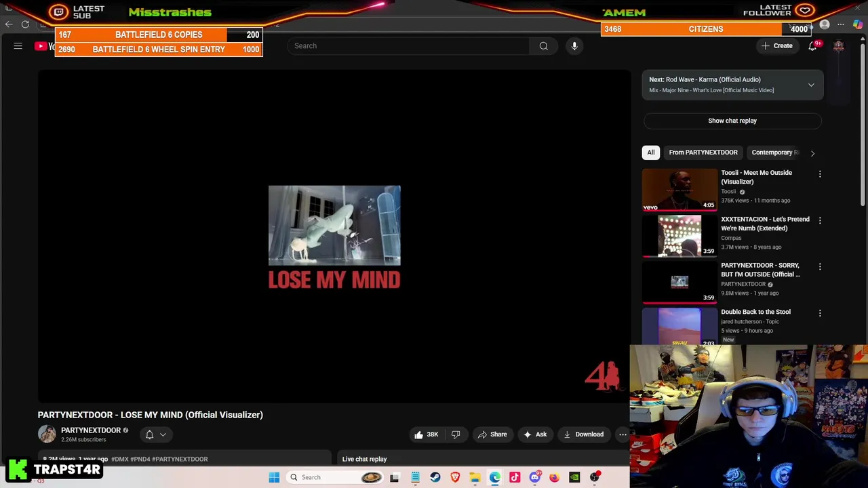Open the Copilot sidebar icon
The image size is (868, 488).
click(x=858, y=25)
